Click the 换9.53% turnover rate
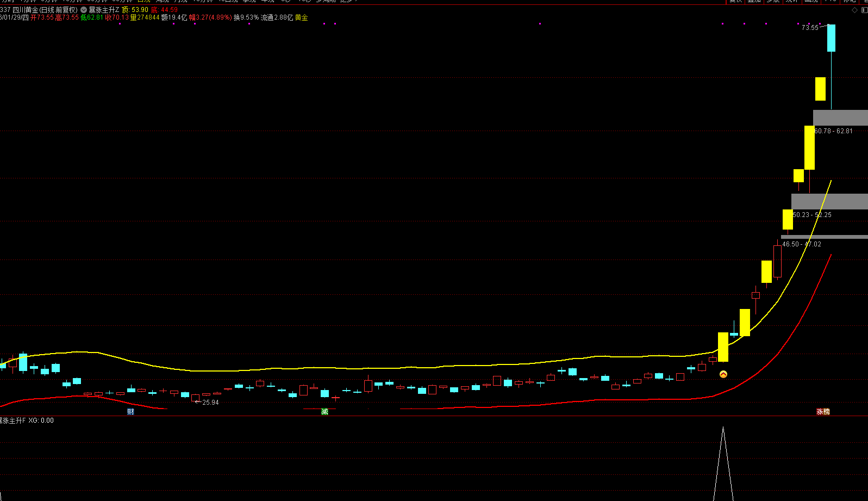868x501 pixels. 246,17
